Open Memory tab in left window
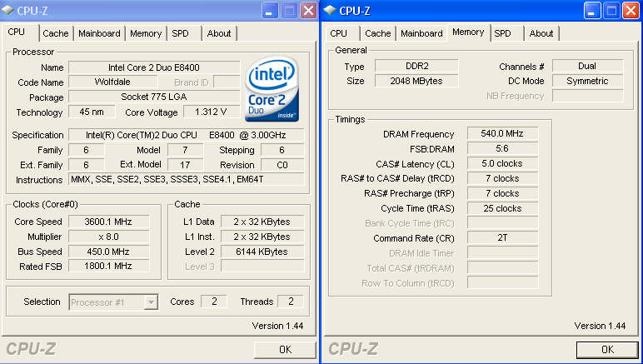Viewport: 643px width, 364px height. click(x=146, y=33)
